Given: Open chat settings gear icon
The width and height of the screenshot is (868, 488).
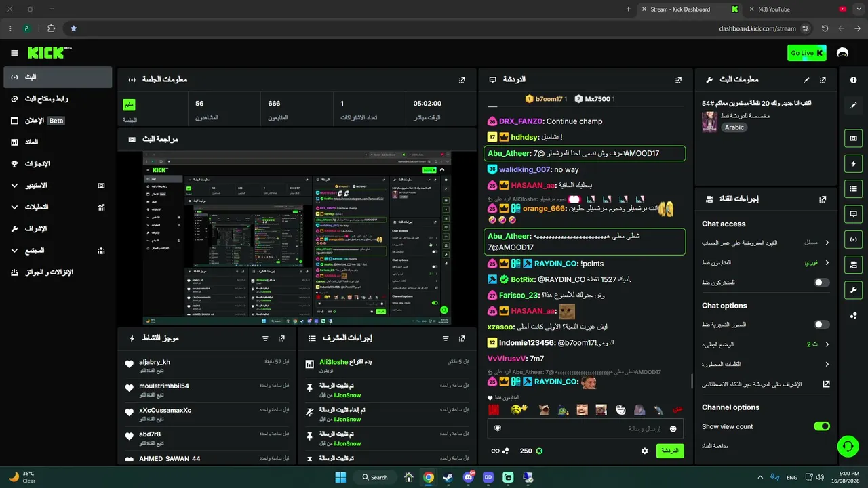Looking at the screenshot, I should tap(644, 451).
